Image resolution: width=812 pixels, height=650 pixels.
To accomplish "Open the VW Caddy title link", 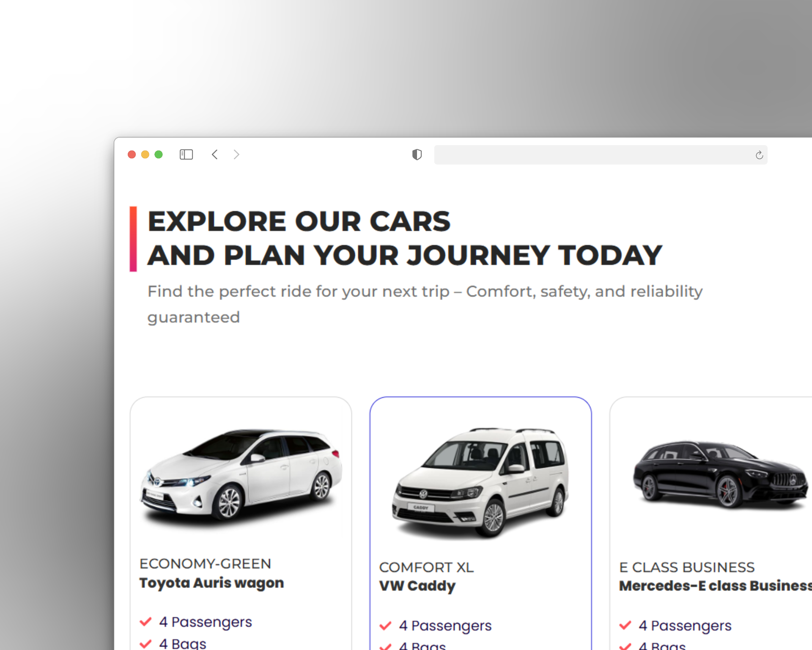I will [417, 586].
